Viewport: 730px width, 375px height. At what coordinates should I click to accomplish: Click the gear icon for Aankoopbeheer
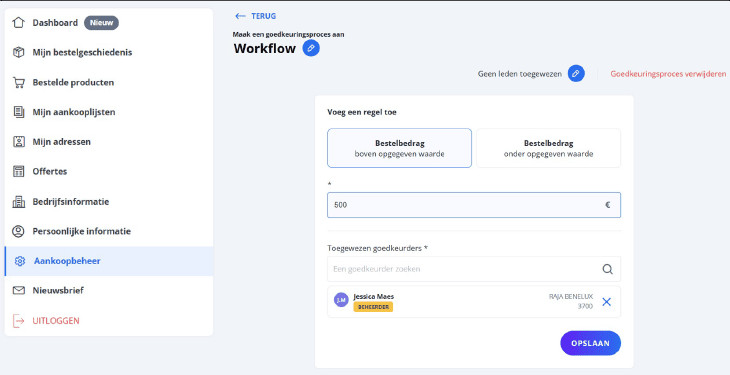tap(20, 261)
